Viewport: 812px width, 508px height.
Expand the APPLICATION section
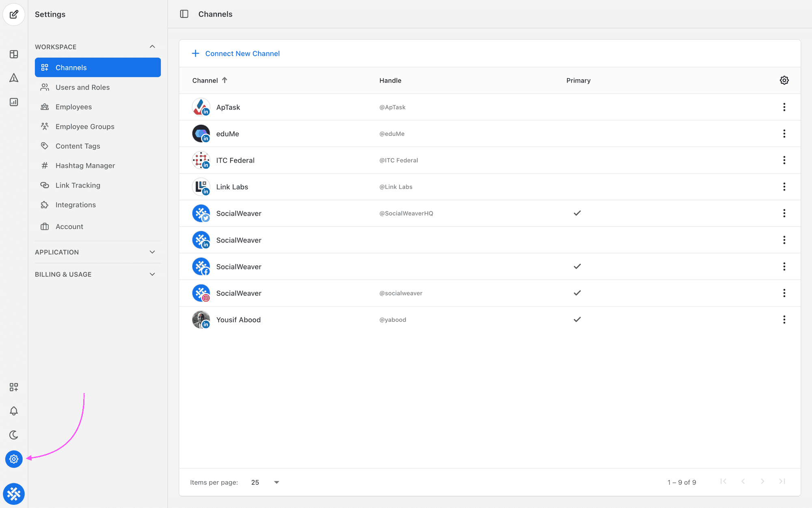(x=152, y=252)
